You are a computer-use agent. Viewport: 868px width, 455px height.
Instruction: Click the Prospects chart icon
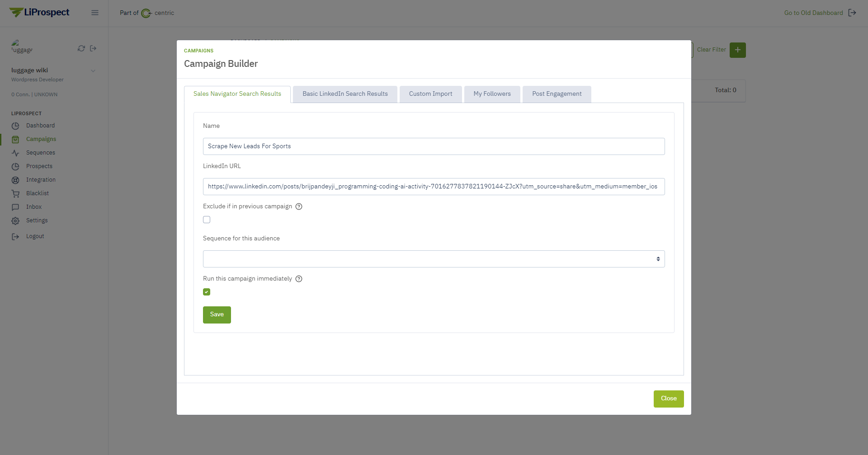[15, 167]
